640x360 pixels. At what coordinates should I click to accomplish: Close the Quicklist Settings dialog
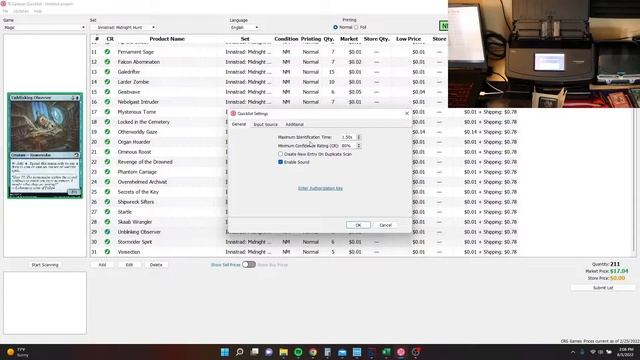pos(407,113)
